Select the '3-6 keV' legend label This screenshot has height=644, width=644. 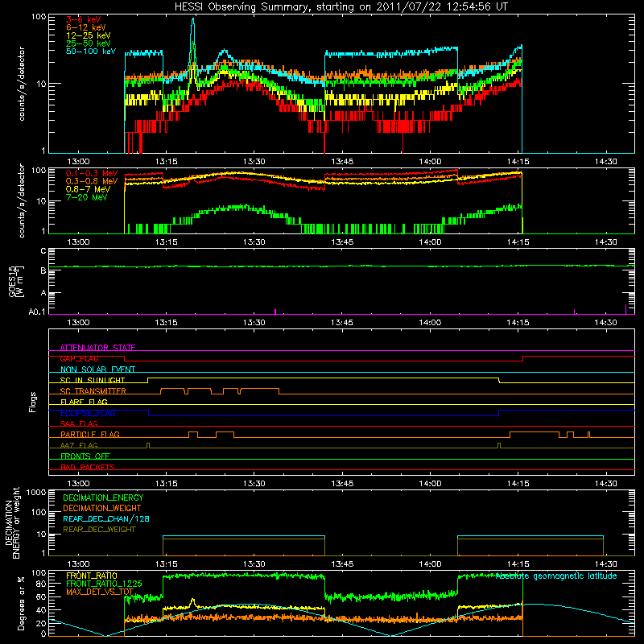tap(84, 19)
